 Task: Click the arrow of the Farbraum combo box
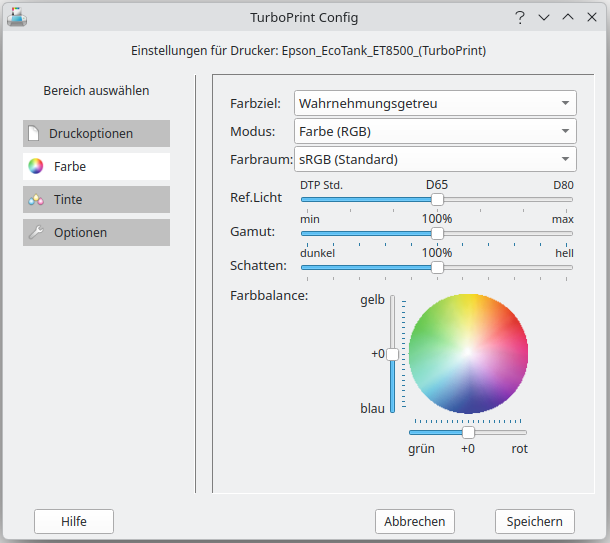pyautogui.click(x=566, y=159)
